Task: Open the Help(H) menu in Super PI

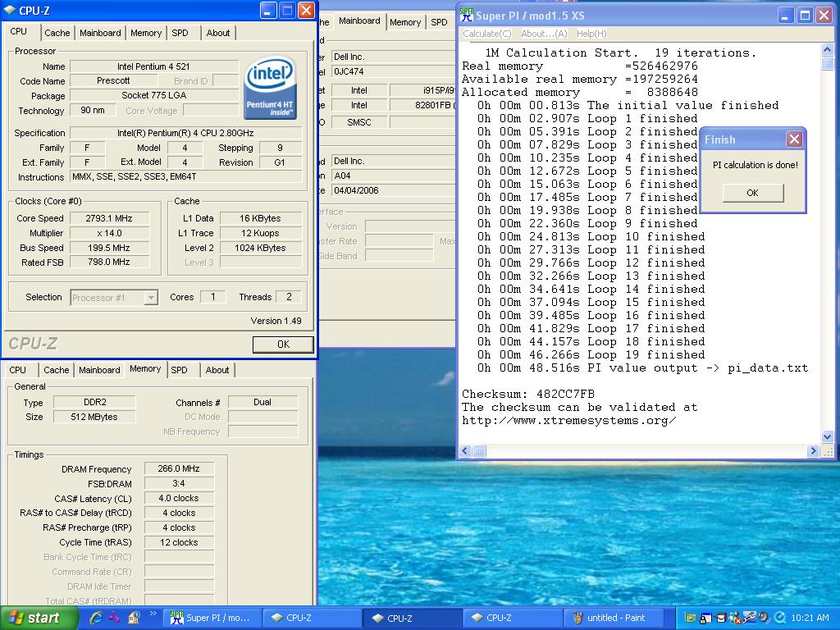Action: coord(591,33)
